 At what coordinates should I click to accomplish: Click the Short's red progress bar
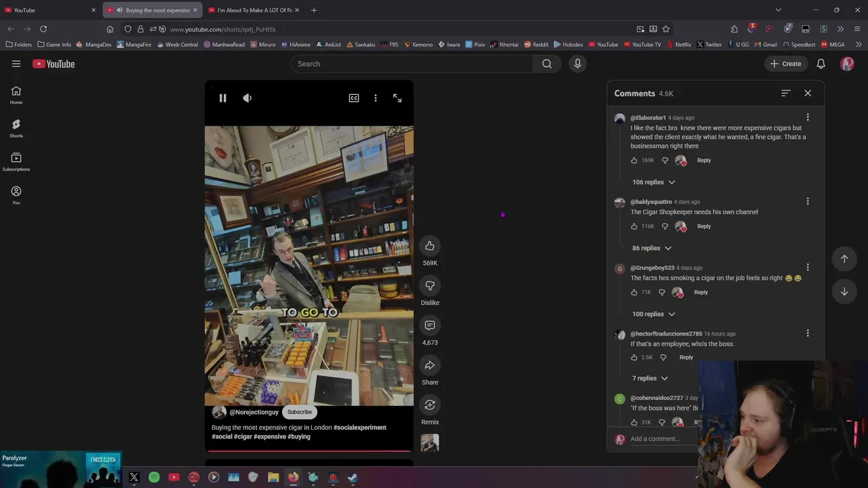tap(309, 450)
